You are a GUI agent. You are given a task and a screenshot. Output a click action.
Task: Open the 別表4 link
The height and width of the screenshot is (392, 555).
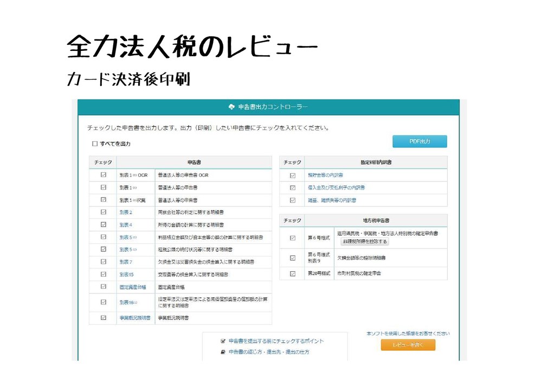pyautogui.click(x=126, y=225)
